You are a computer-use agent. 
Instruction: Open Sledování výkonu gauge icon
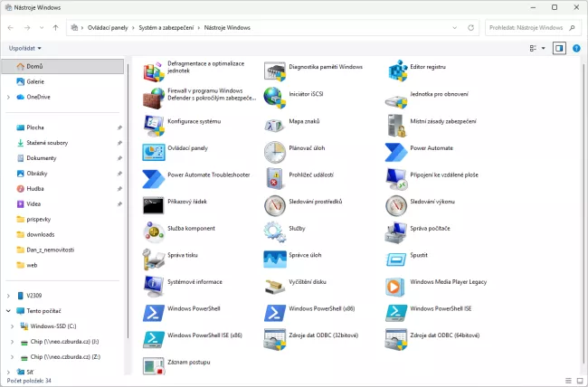[396, 205]
